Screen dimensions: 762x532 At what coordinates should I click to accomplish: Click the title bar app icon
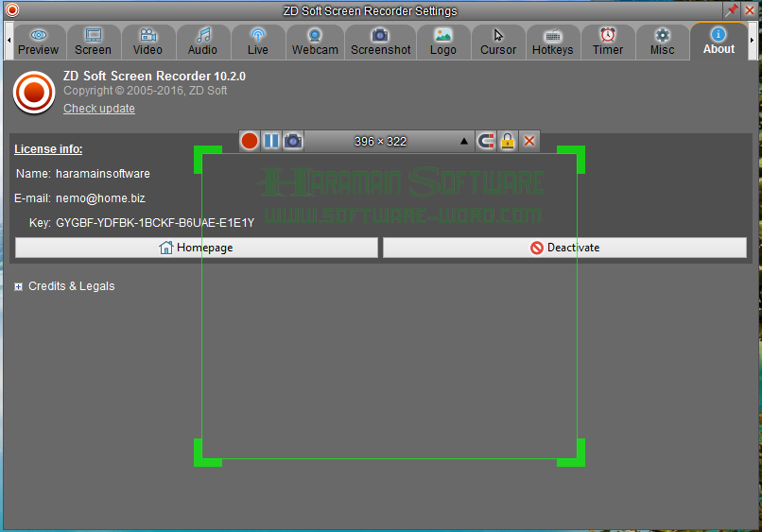click(x=12, y=9)
